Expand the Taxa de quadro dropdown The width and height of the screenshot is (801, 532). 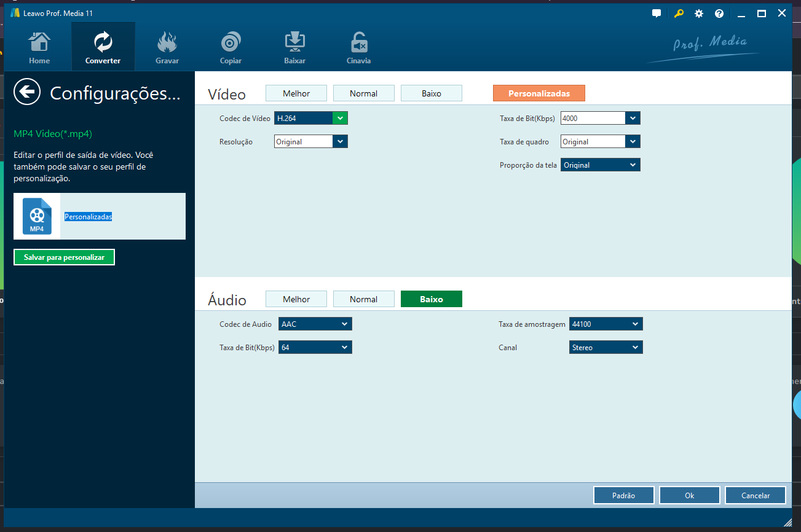633,141
